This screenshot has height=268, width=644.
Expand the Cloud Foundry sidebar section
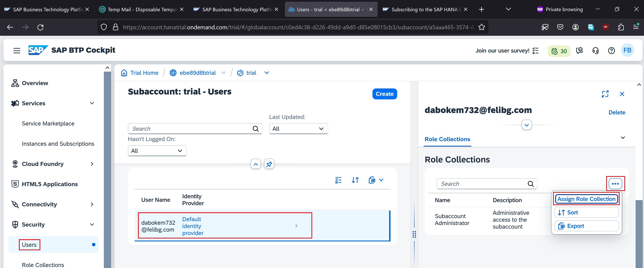pos(92,164)
